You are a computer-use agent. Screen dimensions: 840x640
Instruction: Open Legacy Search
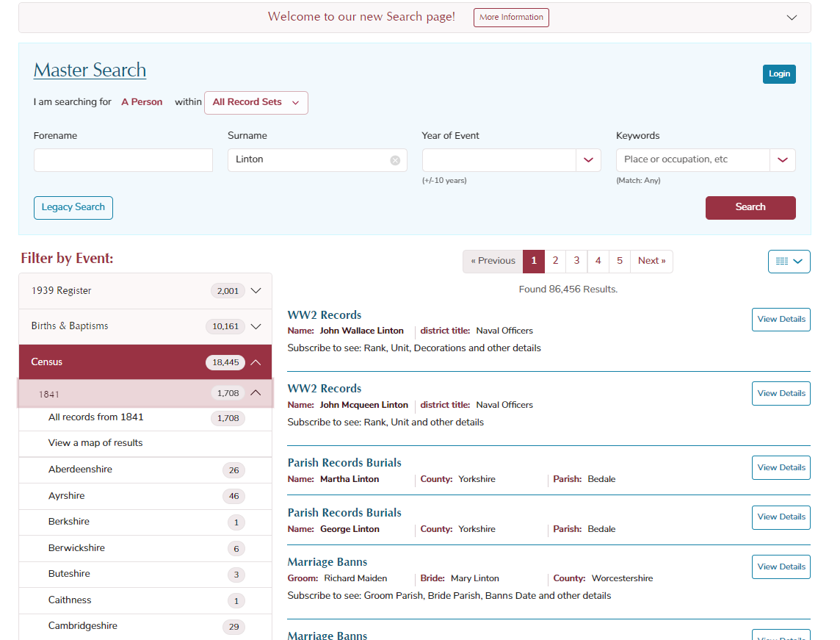point(73,208)
